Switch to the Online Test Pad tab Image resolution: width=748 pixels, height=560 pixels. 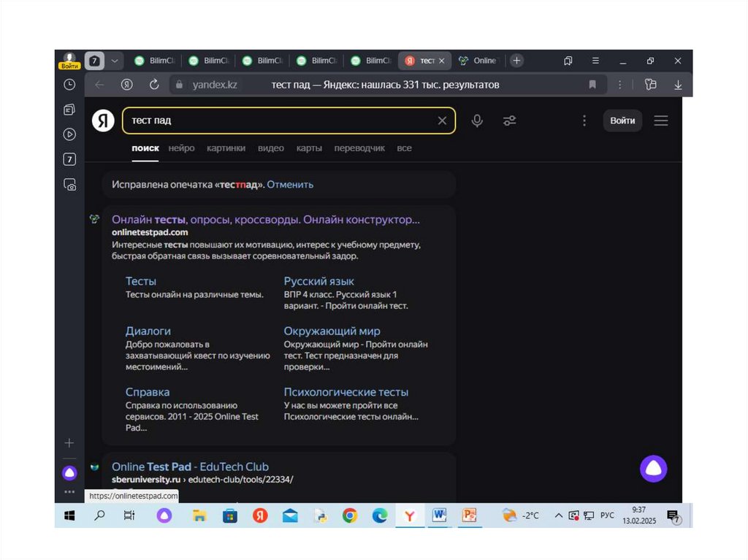pos(478,61)
